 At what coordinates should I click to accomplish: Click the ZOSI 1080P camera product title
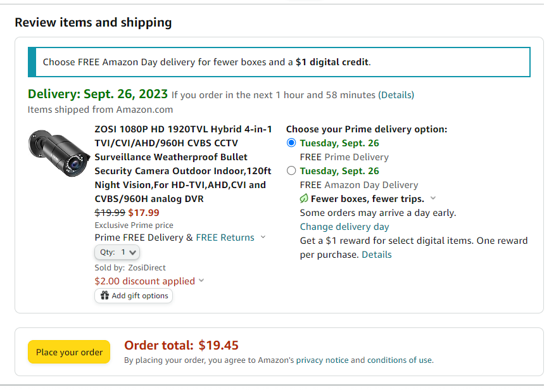pyautogui.click(x=183, y=164)
